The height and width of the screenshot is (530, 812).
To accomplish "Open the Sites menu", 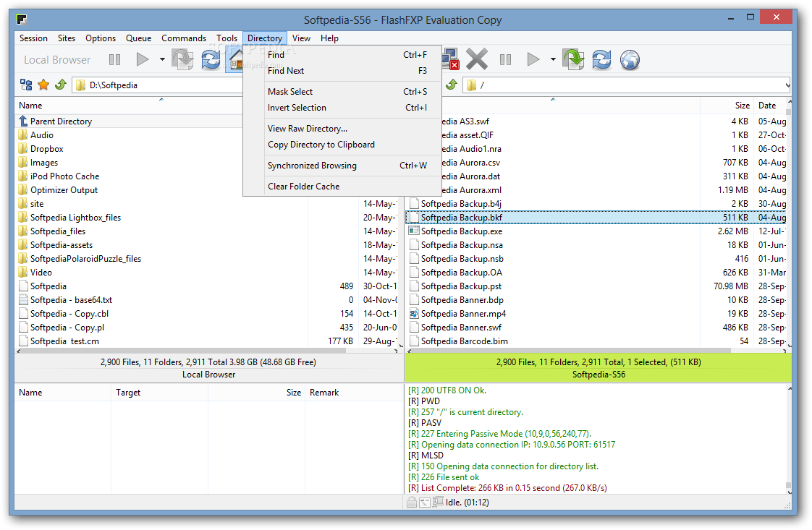I will (x=67, y=38).
